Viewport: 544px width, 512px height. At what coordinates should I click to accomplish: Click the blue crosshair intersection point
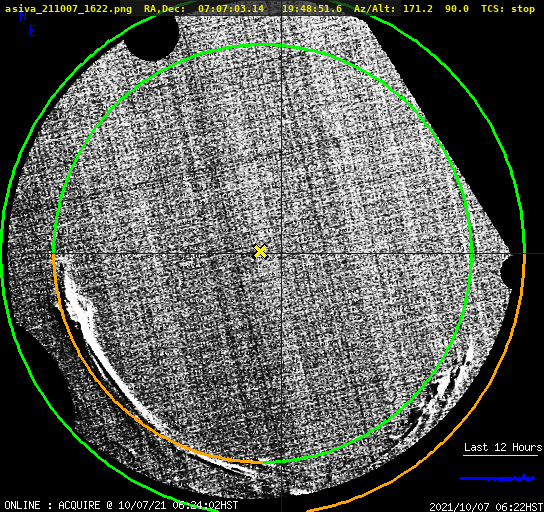coord(281,254)
